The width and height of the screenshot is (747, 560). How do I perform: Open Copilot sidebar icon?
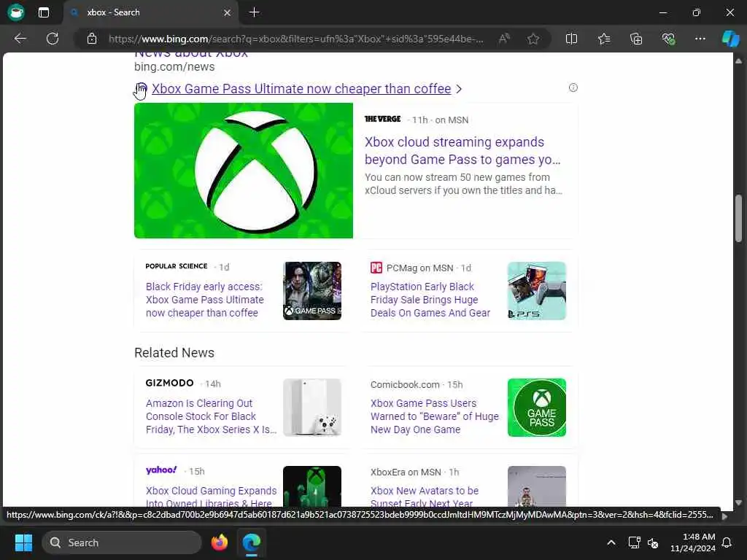[730, 39]
